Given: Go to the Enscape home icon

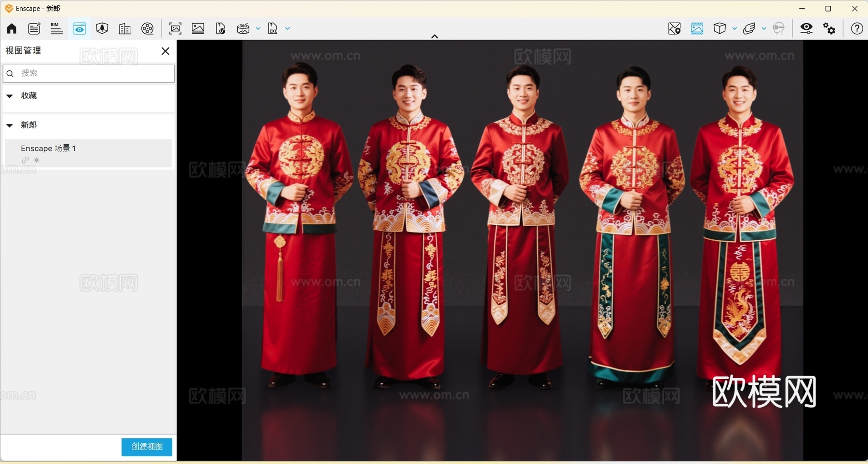Looking at the screenshot, I should click(12, 28).
